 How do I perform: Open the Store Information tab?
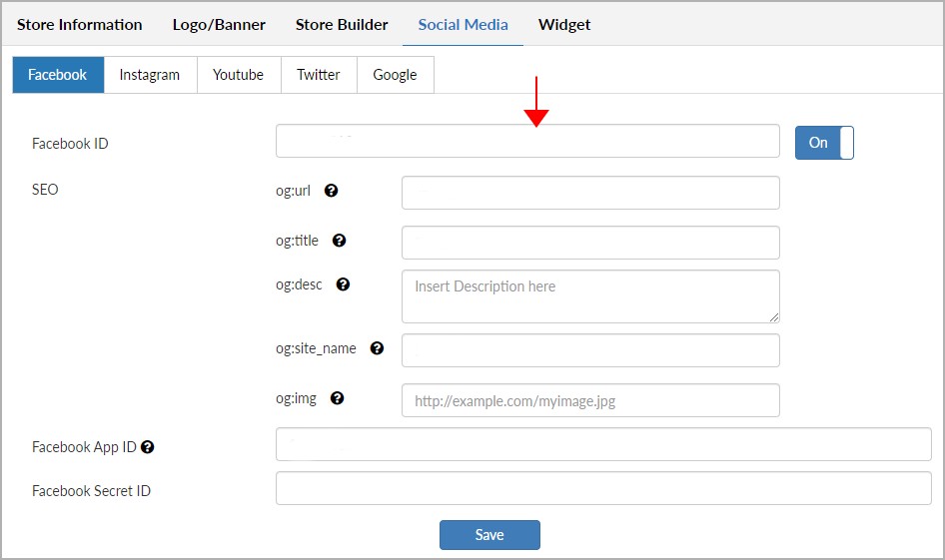(80, 25)
